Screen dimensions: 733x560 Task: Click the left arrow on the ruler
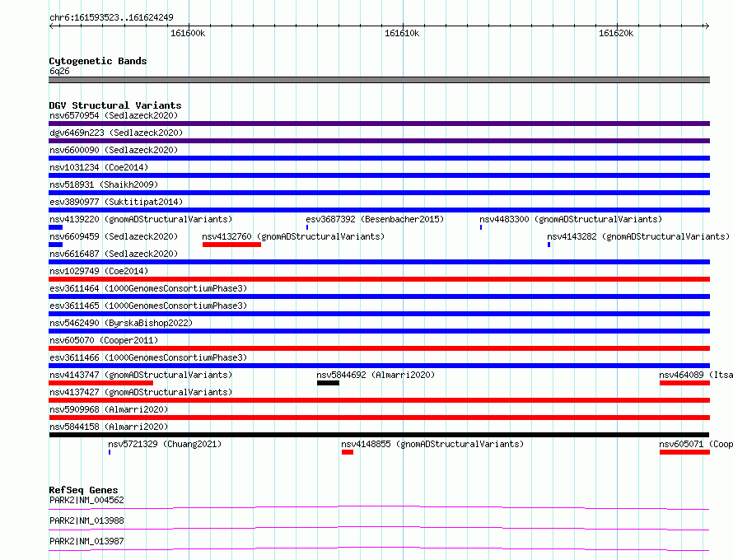click(52, 26)
